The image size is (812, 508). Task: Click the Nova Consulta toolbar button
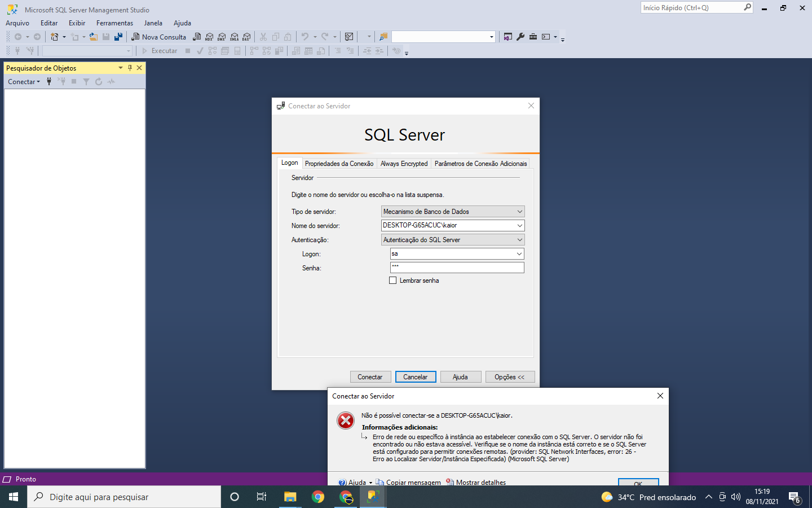point(158,37)
